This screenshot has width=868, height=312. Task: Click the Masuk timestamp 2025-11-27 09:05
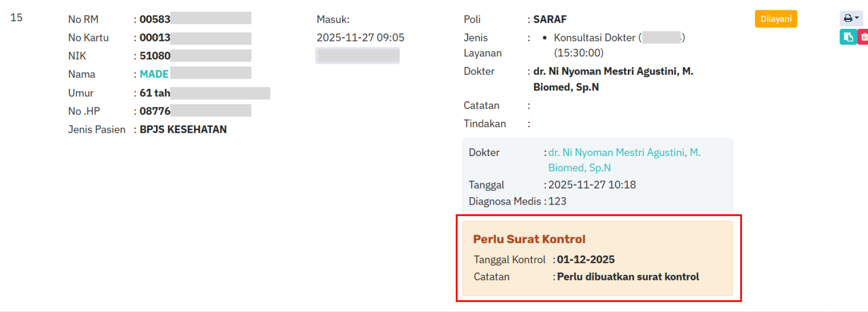click(360, 38)
